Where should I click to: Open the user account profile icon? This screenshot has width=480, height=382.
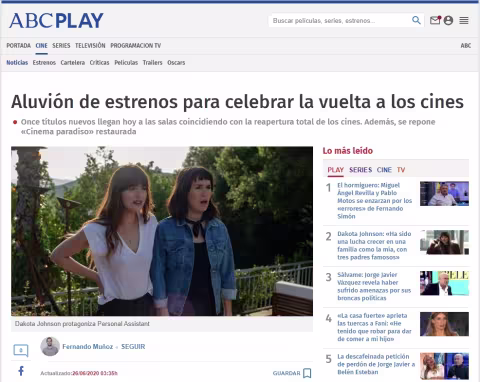pos(448,20)
